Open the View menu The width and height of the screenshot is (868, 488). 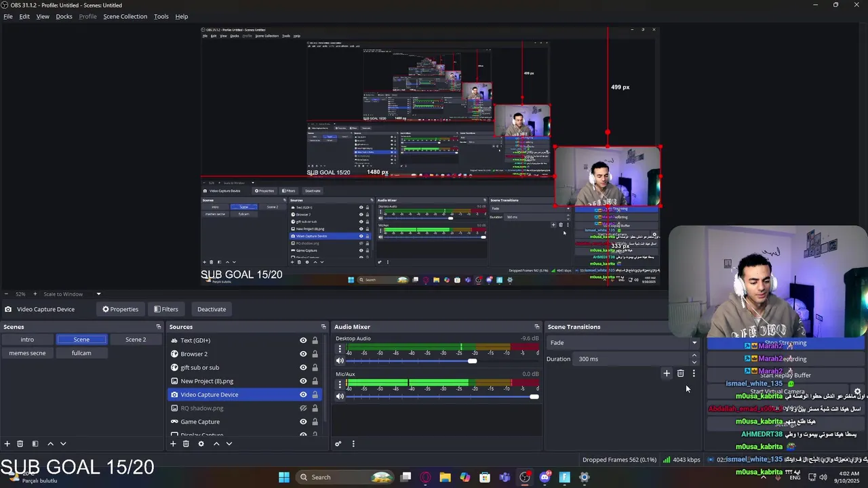click(x=43, y=16)
